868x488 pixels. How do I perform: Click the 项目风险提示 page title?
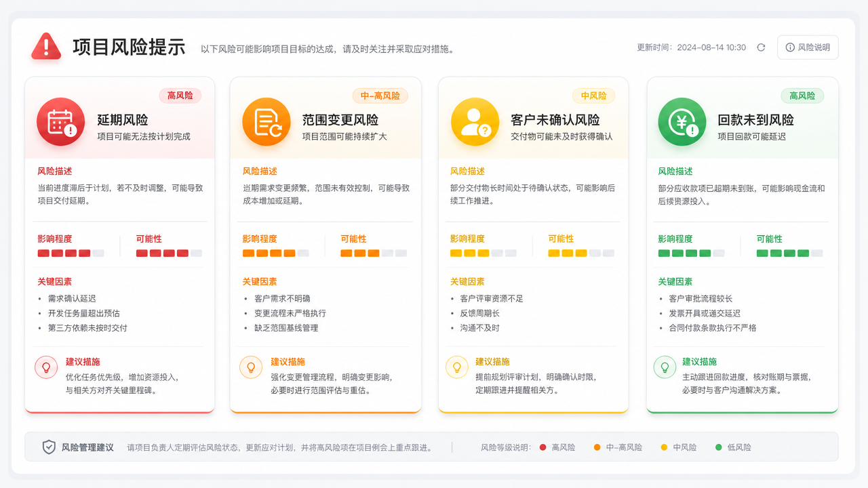click(x=129, y=47)
